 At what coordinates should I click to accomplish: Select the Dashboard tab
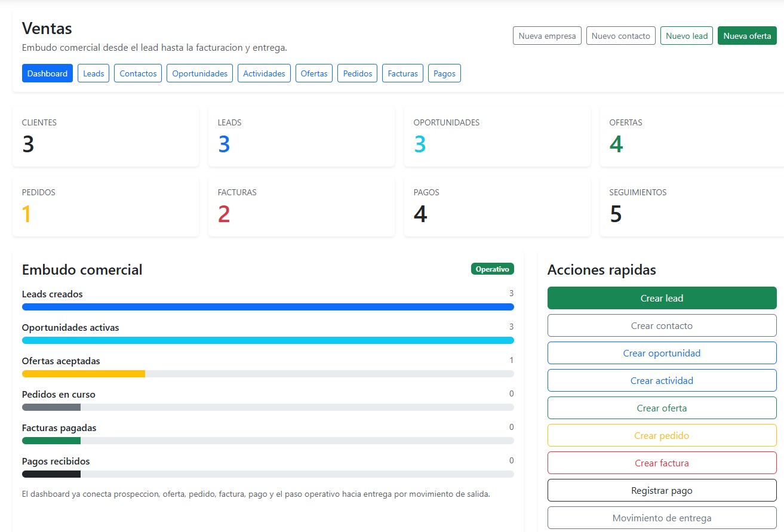pos(47,73)
